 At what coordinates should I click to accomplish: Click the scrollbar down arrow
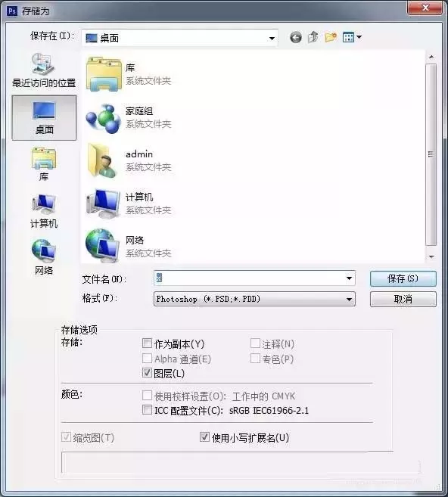431,256
